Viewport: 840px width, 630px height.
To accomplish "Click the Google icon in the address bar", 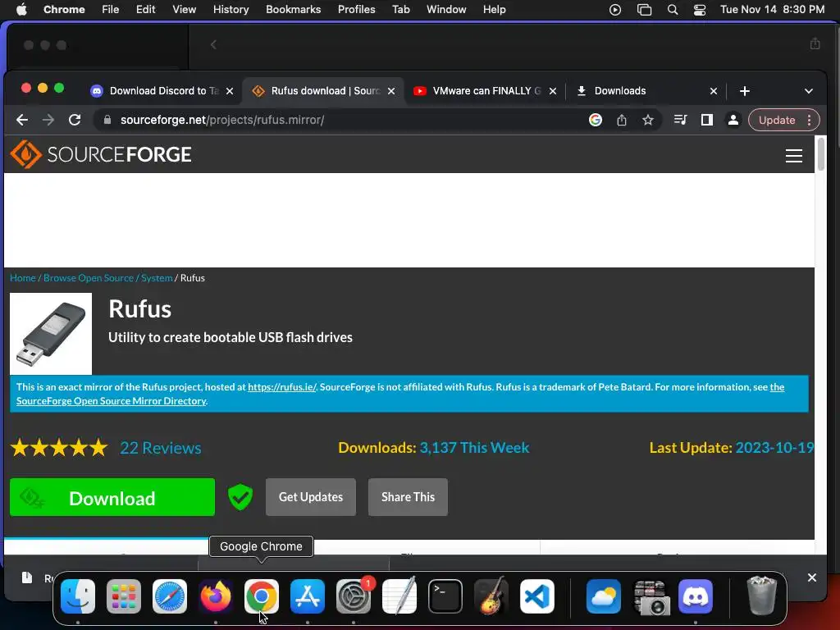I will pos(596,120).
